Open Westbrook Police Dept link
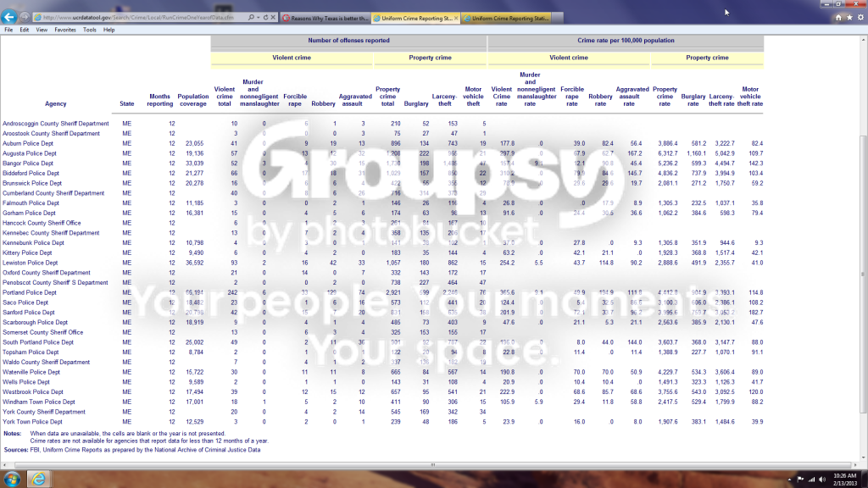 (33, 392)
